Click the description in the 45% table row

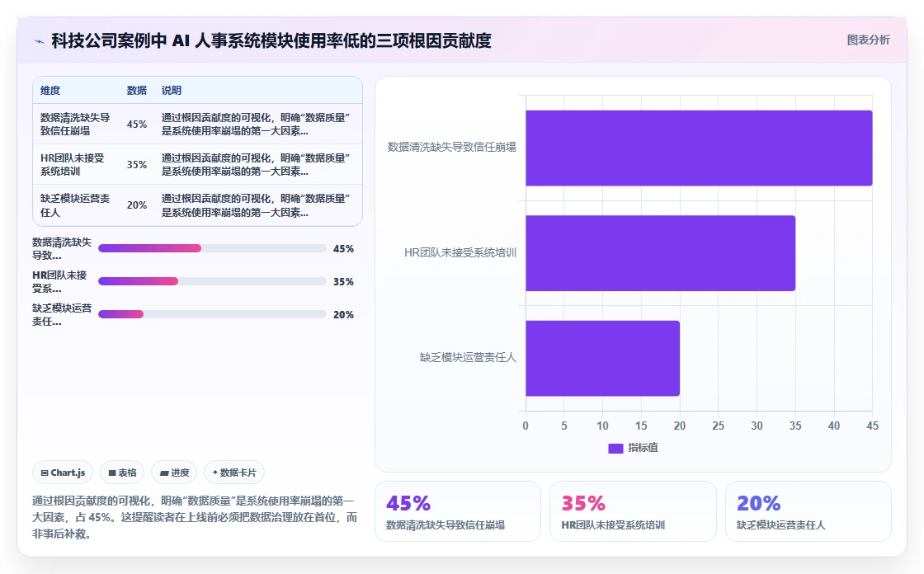257,125
